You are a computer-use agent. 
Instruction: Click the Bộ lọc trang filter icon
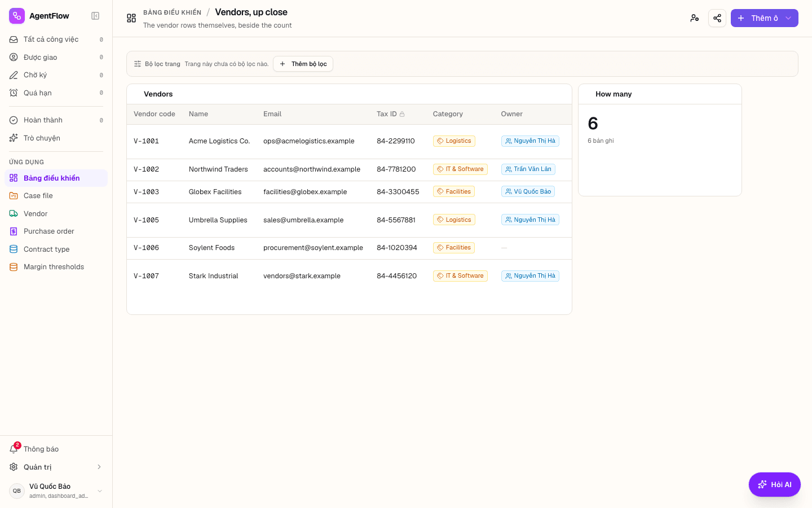click(x=138, y=64)
